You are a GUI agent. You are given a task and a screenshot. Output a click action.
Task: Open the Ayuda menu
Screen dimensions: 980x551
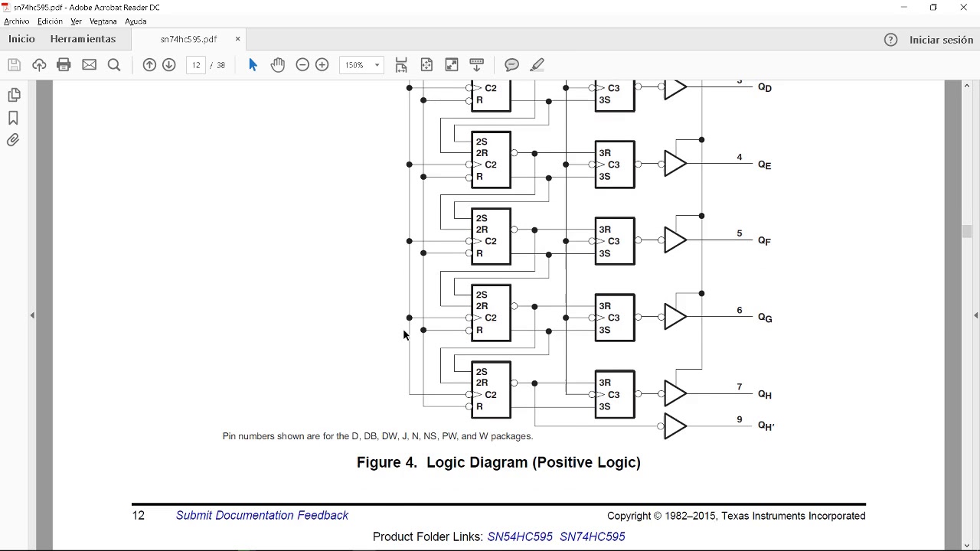click(x=136, y=21)
